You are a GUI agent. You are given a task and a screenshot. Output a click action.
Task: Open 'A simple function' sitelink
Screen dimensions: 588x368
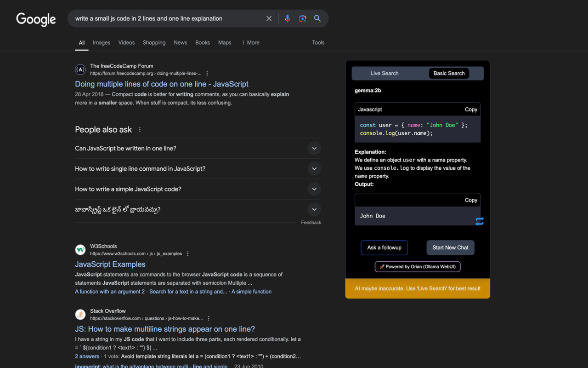point(251,292)
